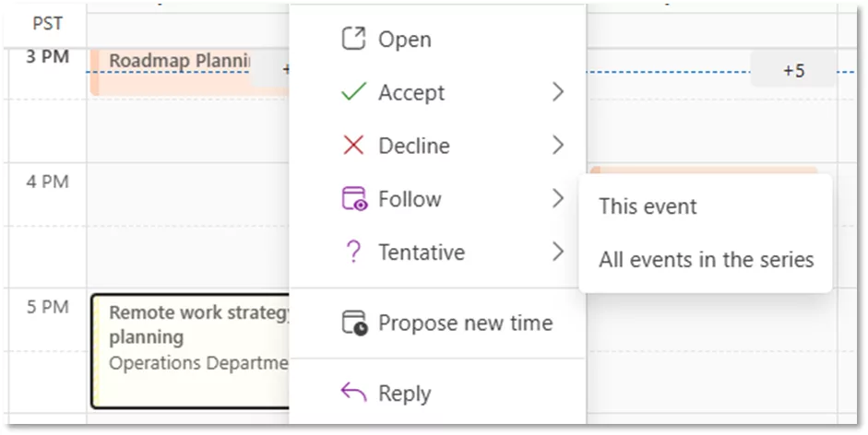This screenshot has width=868, height=435.
Task: Select the Remote work strategy planning event
Action: [190, 351]
